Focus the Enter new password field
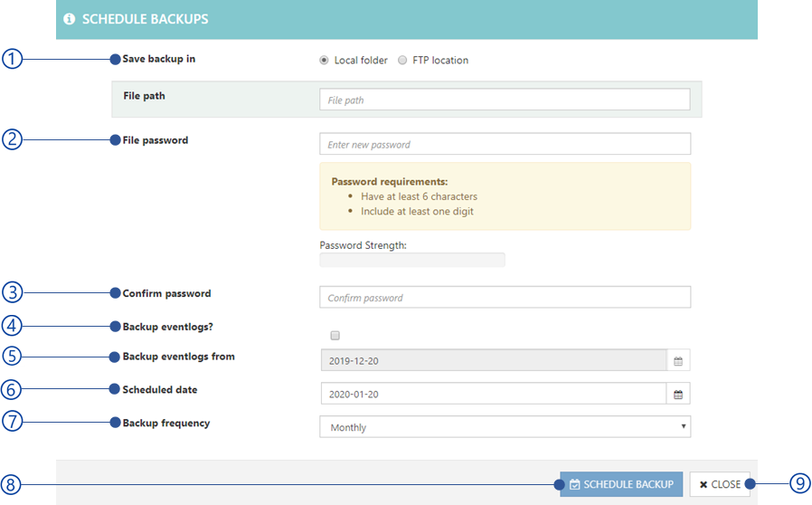812x505 pixels. (505, 144)
